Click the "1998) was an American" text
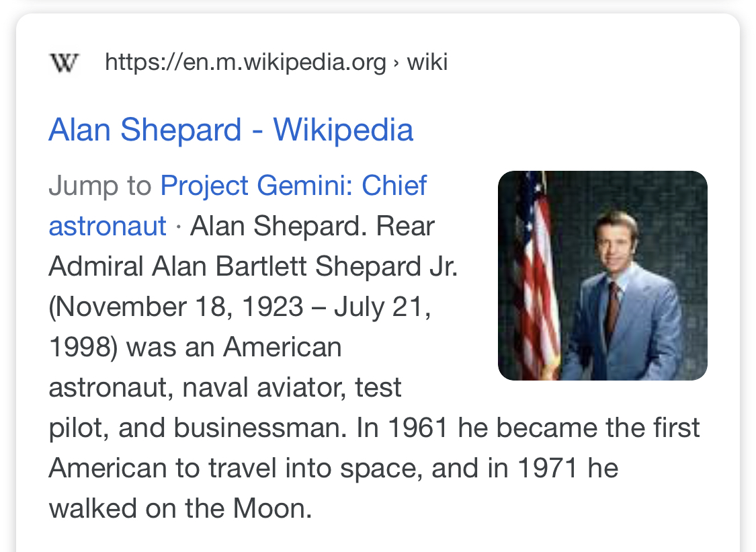Screen dimensions: 756x552 tap(196, 348)
